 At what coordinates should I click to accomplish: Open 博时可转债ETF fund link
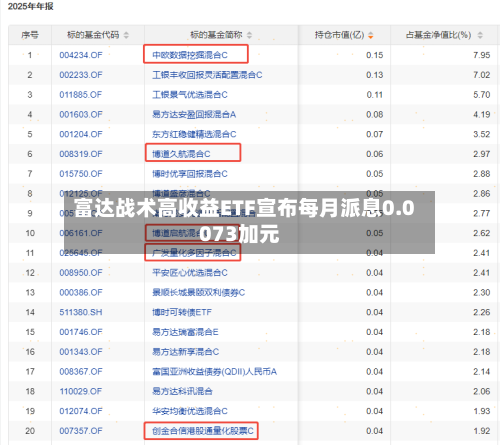coord(182,312)
